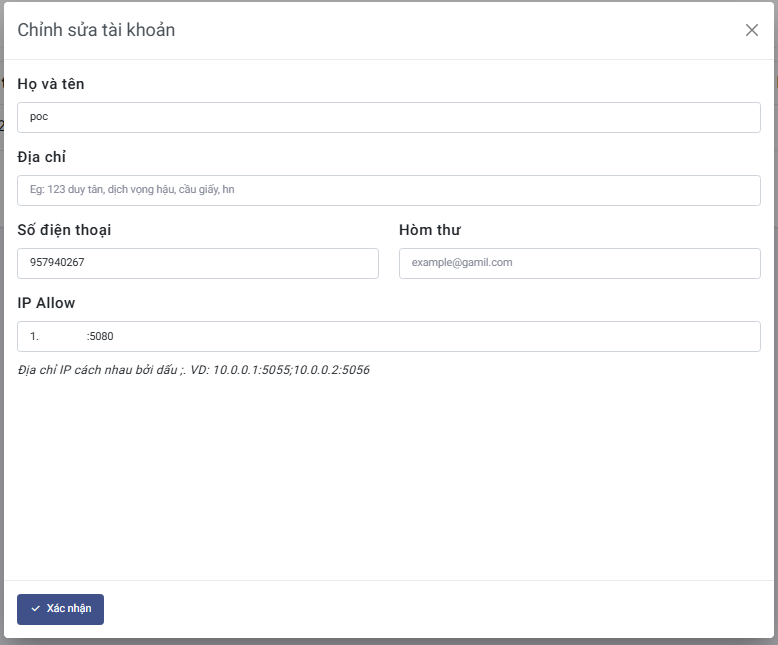Click the Họ và tên label
The height and width of the screenshot is (645, 778).
pyautogui.click(x=51, y=84)
